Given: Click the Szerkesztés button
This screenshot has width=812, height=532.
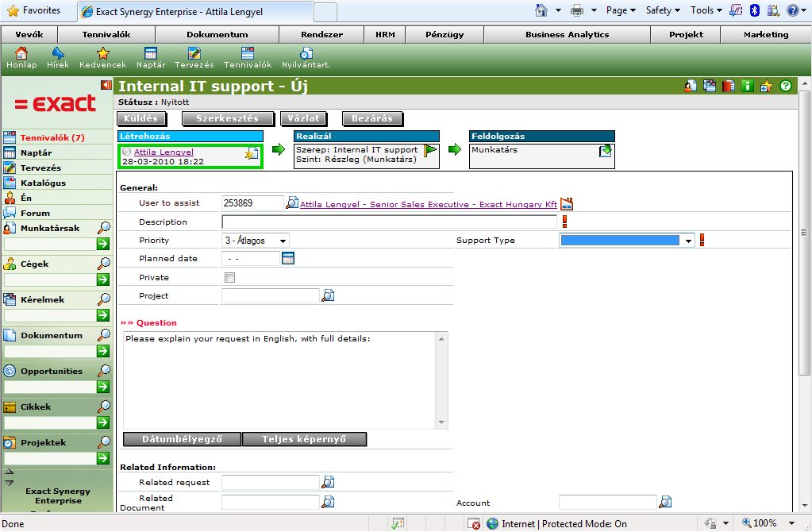Looking at the screenshot, I should tap(227, 118).
